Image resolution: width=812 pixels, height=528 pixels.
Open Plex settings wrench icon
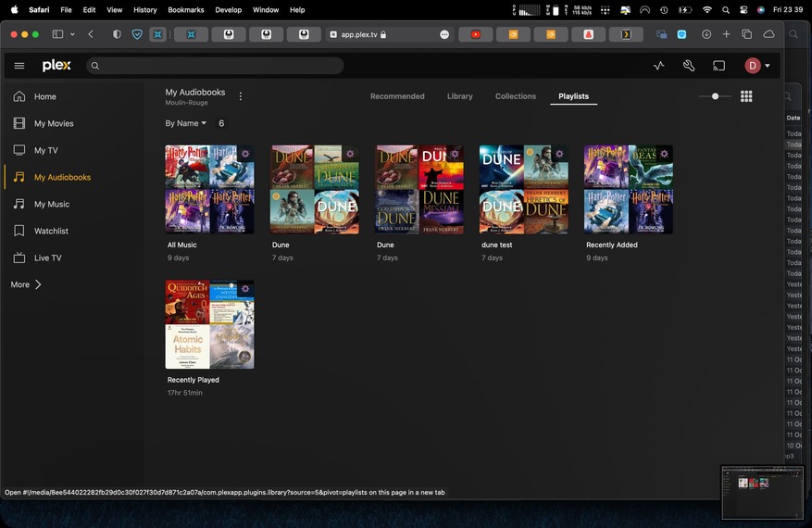pos(689,66)
